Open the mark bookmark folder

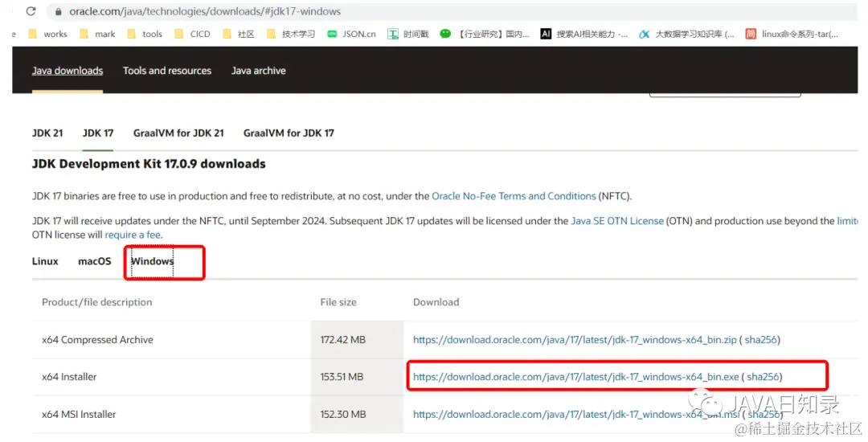(x=97, y=35)
